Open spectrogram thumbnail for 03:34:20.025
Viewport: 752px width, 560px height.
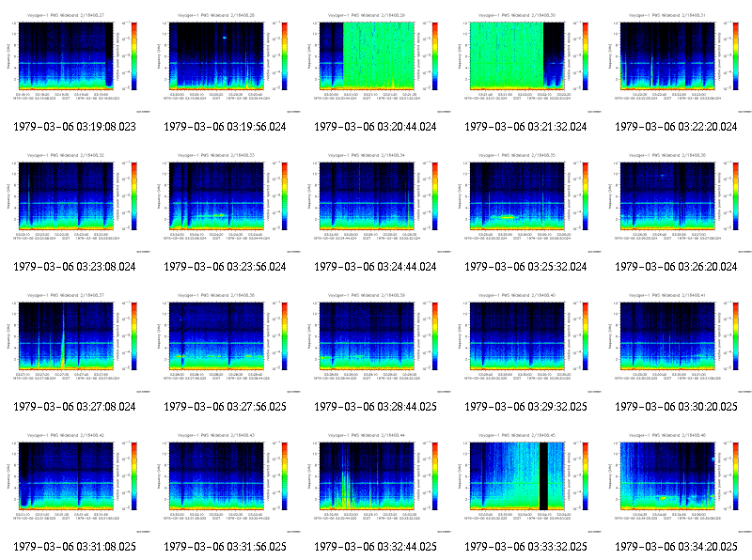click(x=677, y=482)
